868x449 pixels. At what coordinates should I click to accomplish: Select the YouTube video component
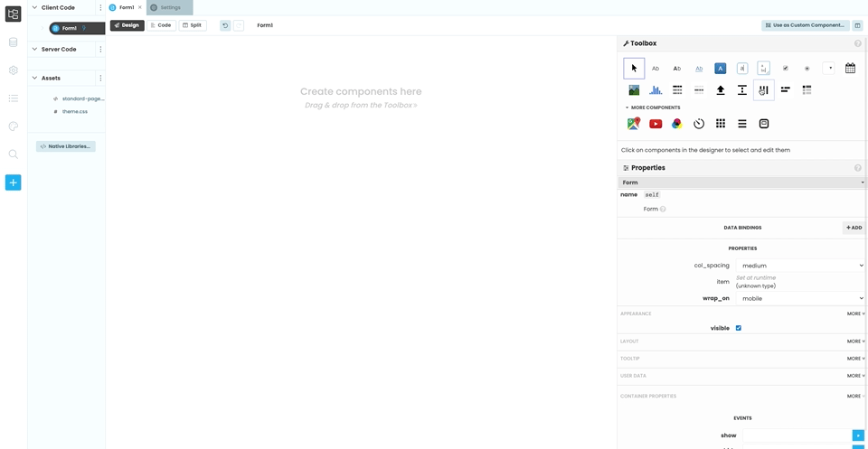(656, 124)
